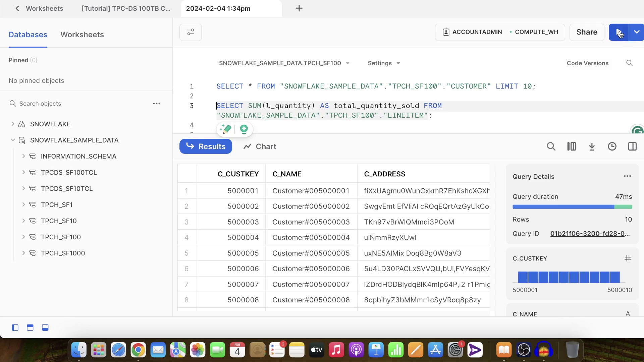This screenshot has width=644, height=362.
Task: Open the column selector icon in results toolbar
Action: pos(572,146)
